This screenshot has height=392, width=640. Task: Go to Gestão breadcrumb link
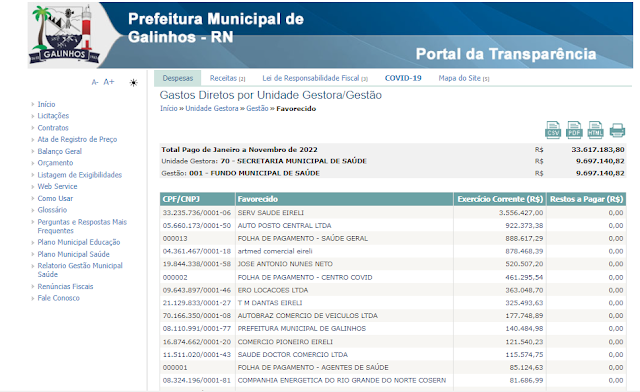(257, 108)
